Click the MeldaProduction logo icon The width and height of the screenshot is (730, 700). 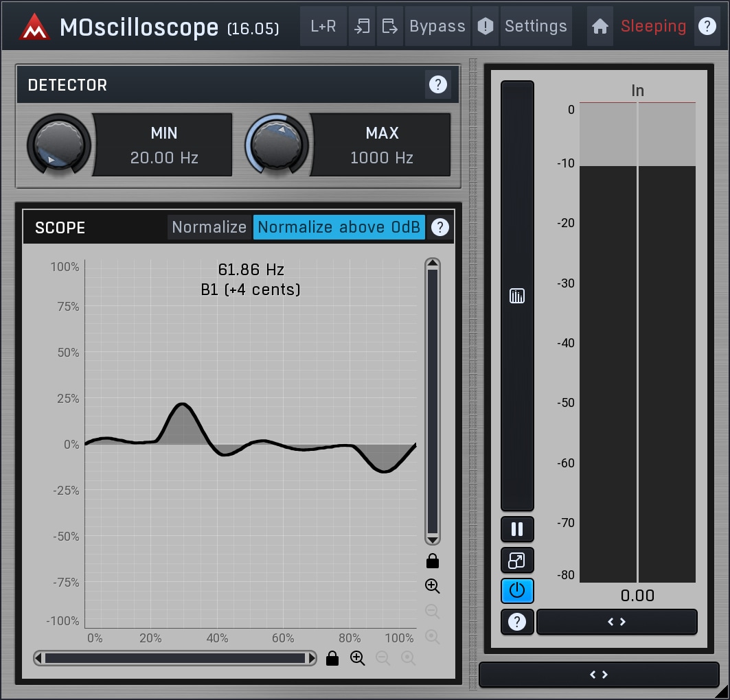coord(34,27)
